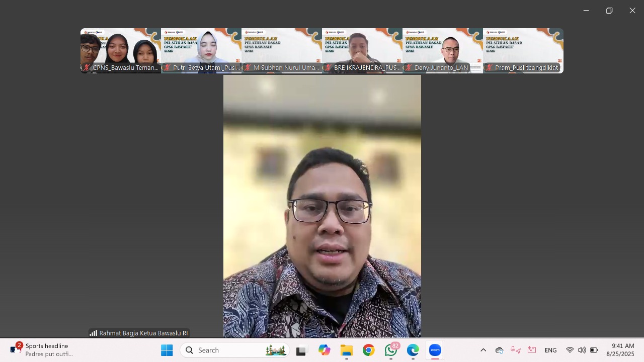Click the microphone in-use tray icon
This screenshot has width=644, height=362.
pos(515,350)
